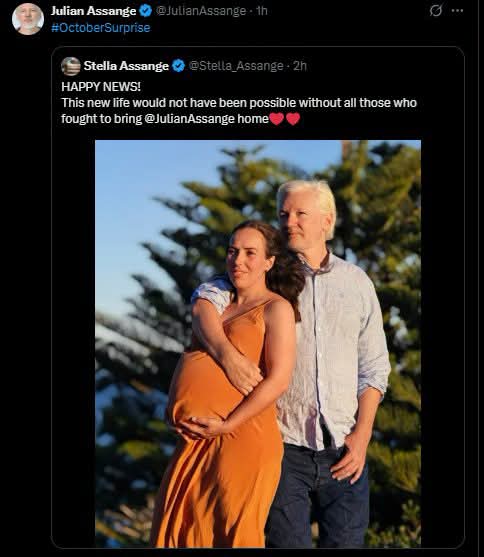This screenshot has height=557, width=484.
Task: Click the blue verified badge beside Julian Assange
Action: click(x=145, y=11)
